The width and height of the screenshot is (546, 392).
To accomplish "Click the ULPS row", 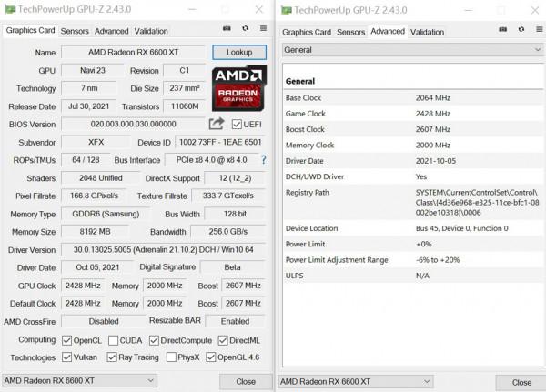I will [x=413, y=276].
